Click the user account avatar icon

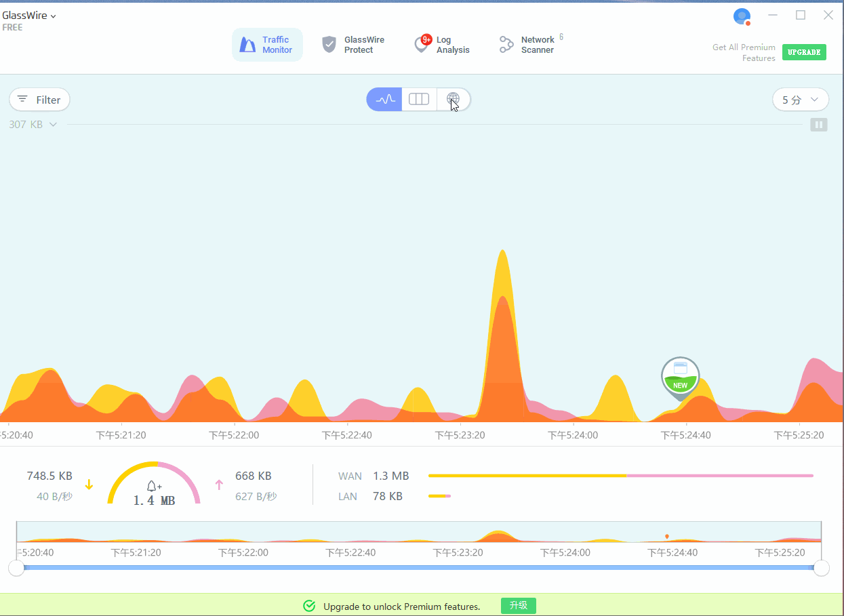point(742,16)
